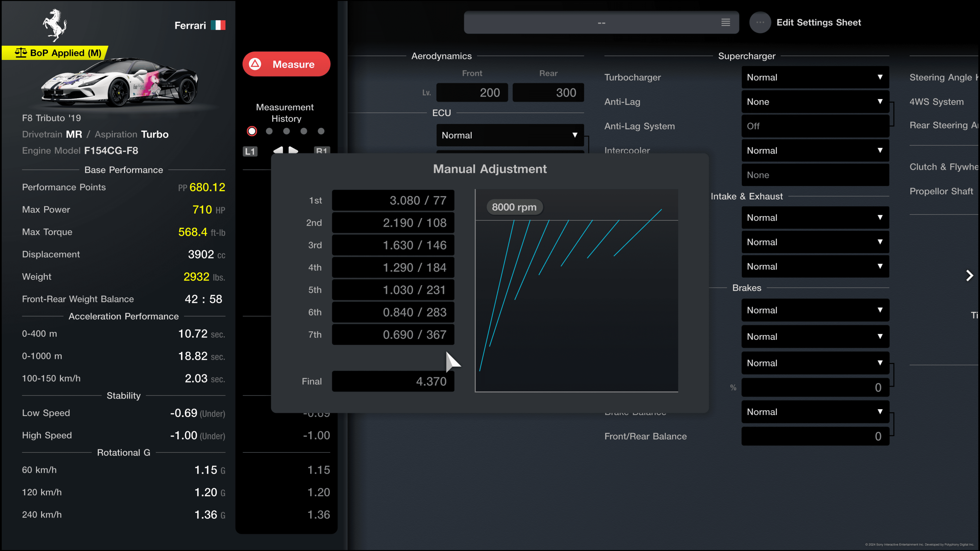Screen dimensions: 980x551
Task: Select 5th gear ratio 1.030 / 231
Action: 393,290
